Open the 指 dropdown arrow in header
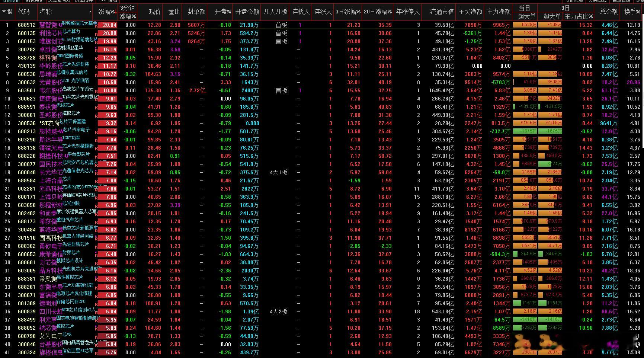Screen dimensions: 644x358 [x=4, y=12]
